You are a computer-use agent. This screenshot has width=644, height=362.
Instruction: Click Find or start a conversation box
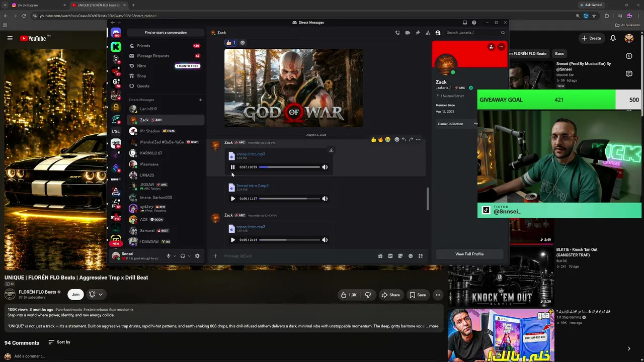(x=166, y=33)
